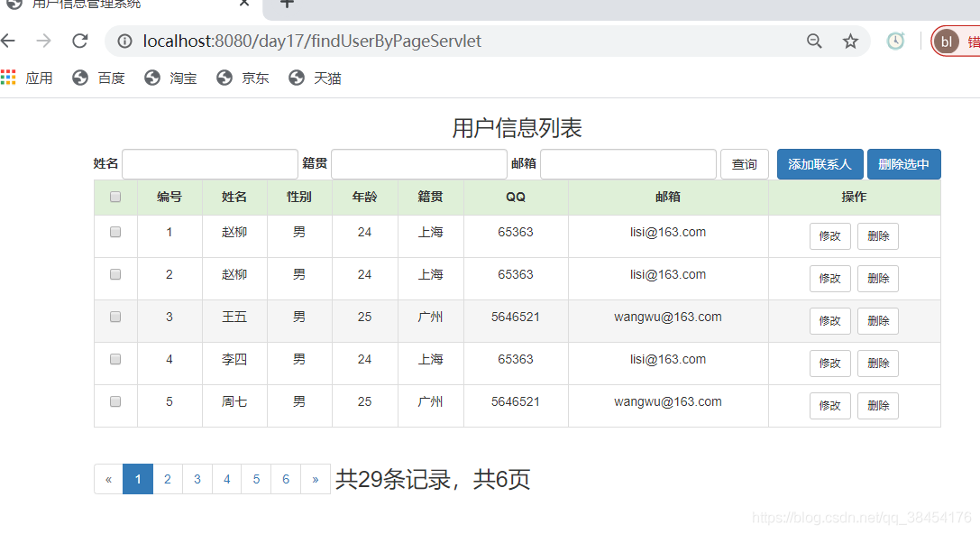Check the checkbox for row 2

point(115,274)
